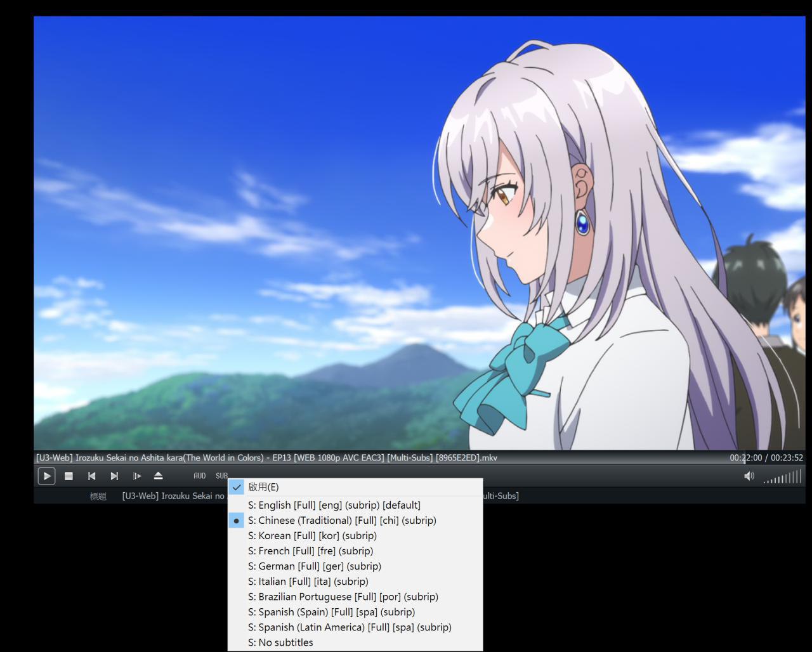Image resolution: width=812 pixels, height=652 pixels.
Task: Skip to the next file icon
Action: coord(114,476)
